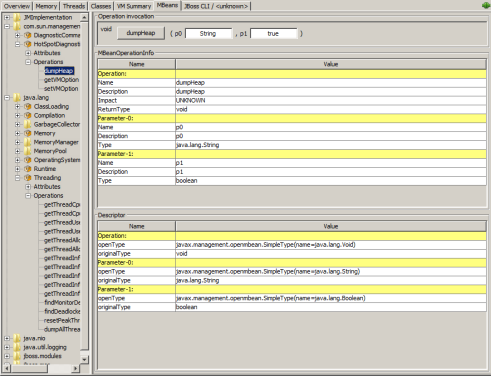Expand the ClassLoading node
The width and height of the screenshot is (491, 376).
coord(17,107)
